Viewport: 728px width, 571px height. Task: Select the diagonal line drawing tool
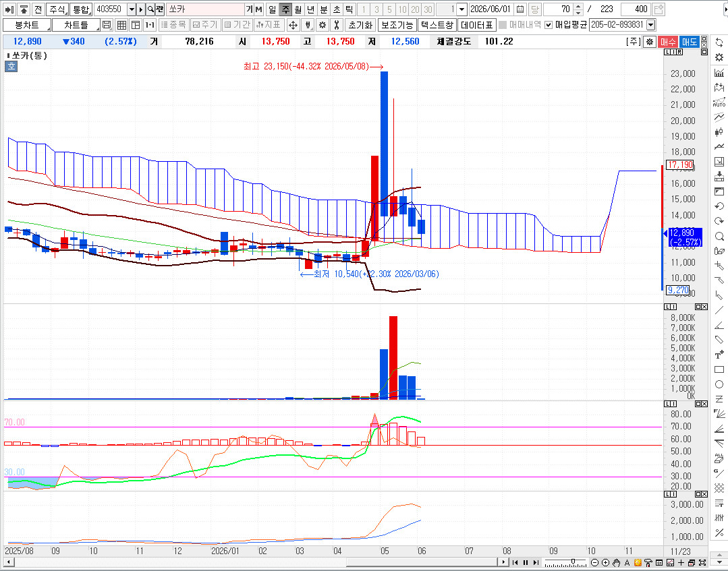[719, 310]
